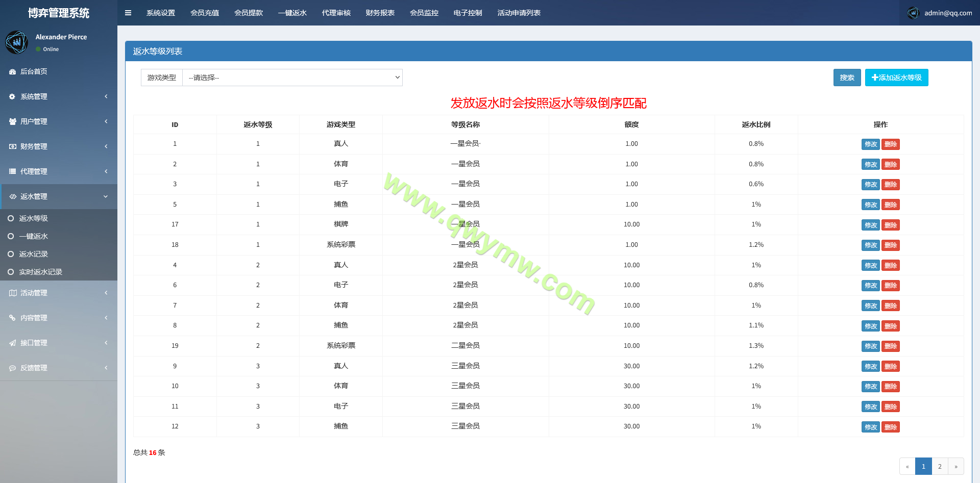Click the 添加返水等级 button
Image resolution: width=980 pixels, height=483 pixels.
[896, 78]
